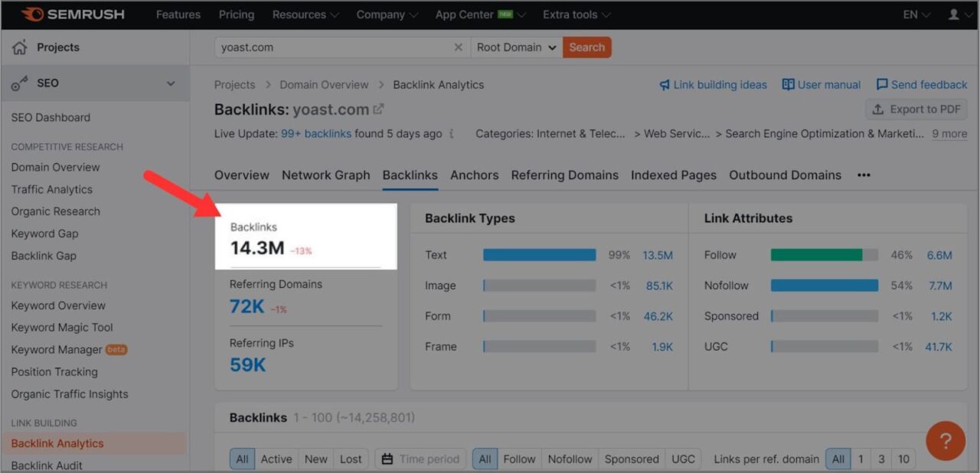Click the User manual book icon
This screenshot has height=473, width=980.
tap(788, 85)
